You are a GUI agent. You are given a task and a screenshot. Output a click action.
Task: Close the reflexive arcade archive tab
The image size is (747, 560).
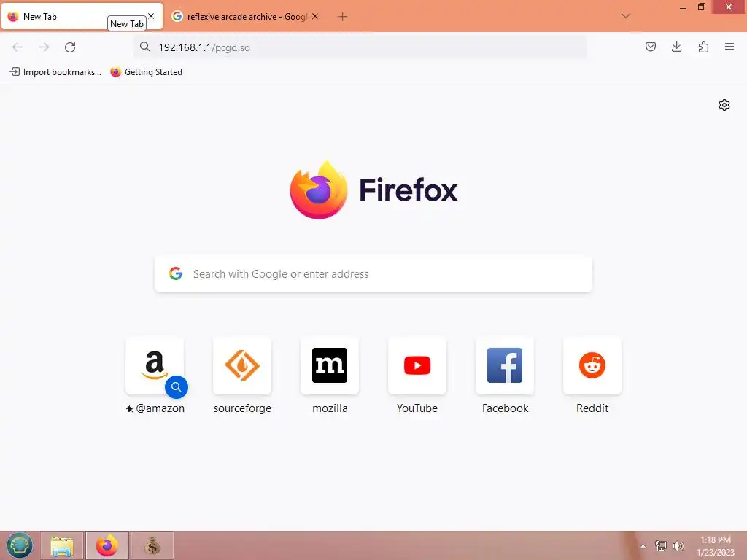[x=315, y=16]
